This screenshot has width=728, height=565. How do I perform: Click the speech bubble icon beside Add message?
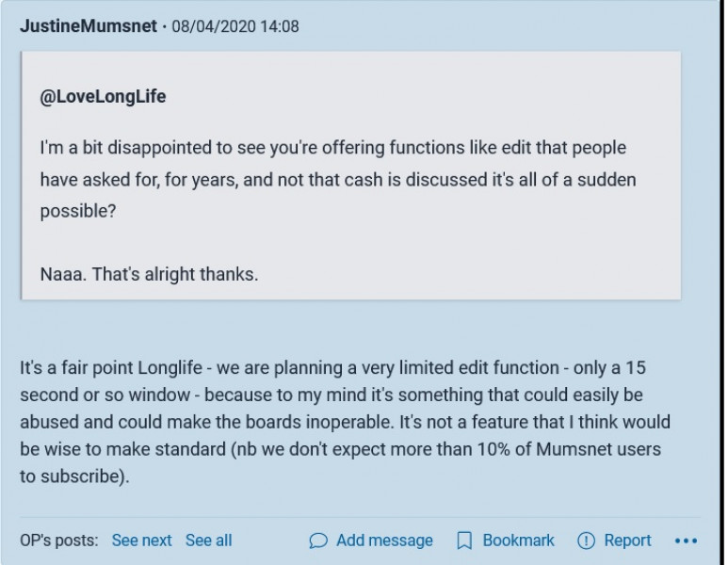click(x=318, y=541)
